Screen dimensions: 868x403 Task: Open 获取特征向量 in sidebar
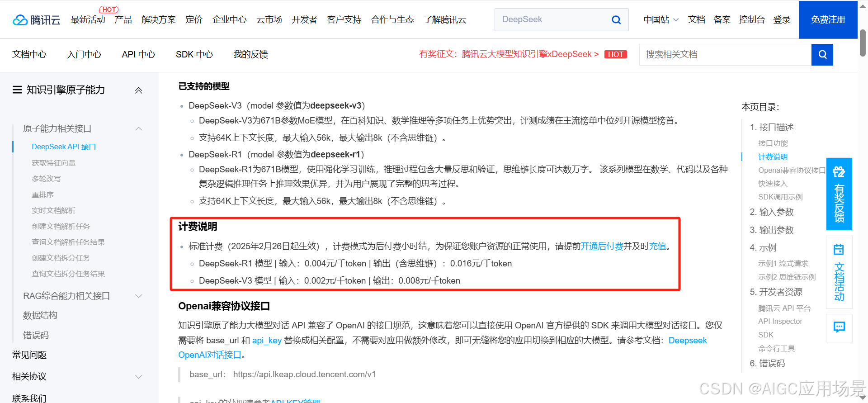pyautogui.click(x=54, y=163)
